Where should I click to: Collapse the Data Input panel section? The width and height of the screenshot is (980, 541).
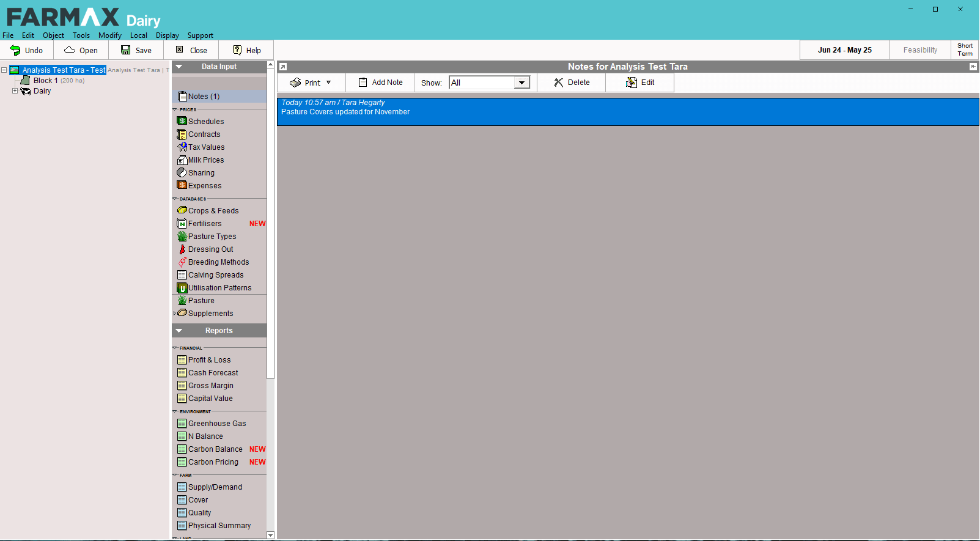click(179, 67)
